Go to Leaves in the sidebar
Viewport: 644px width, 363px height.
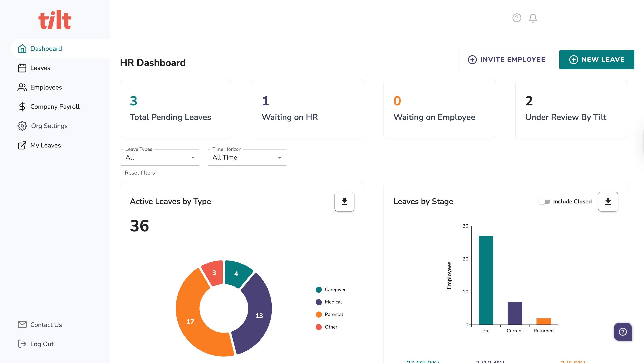[40, 68]
